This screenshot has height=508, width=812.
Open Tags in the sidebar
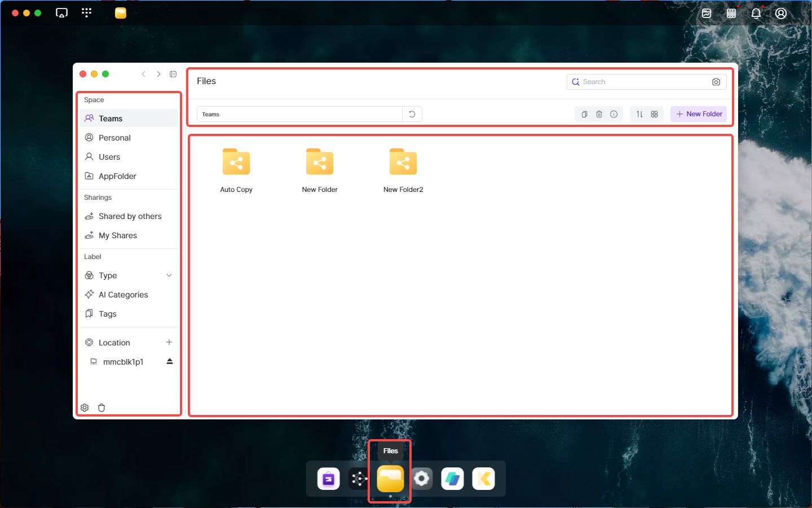pyautogui.click(x=129, y=314)
